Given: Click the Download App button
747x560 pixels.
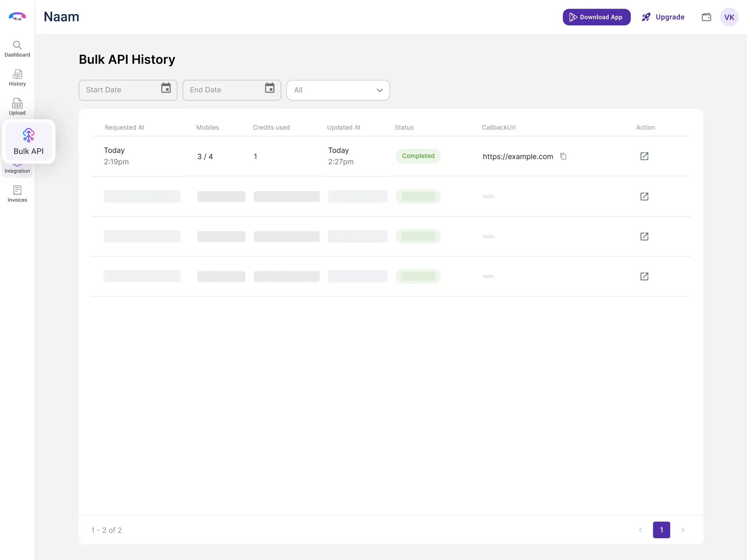Looking at the screenshot, I should click(x=597, y=17).
